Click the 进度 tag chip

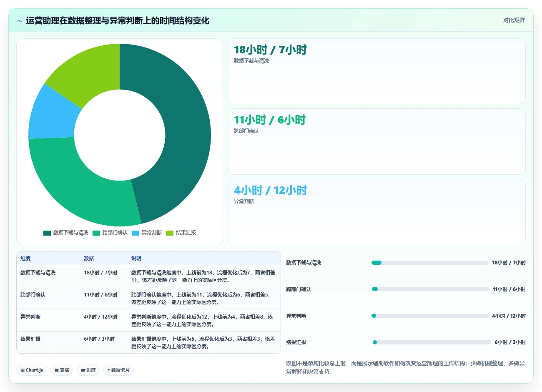[x=88, y=370]
